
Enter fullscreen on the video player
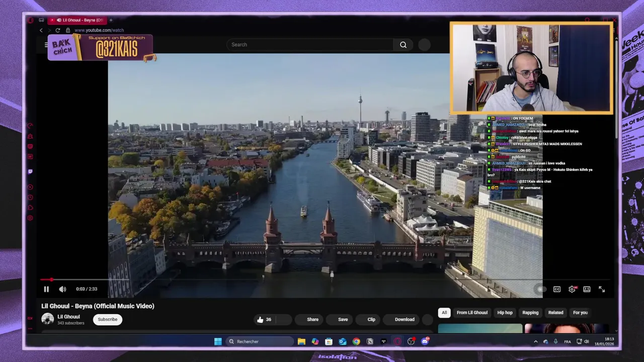602,289
